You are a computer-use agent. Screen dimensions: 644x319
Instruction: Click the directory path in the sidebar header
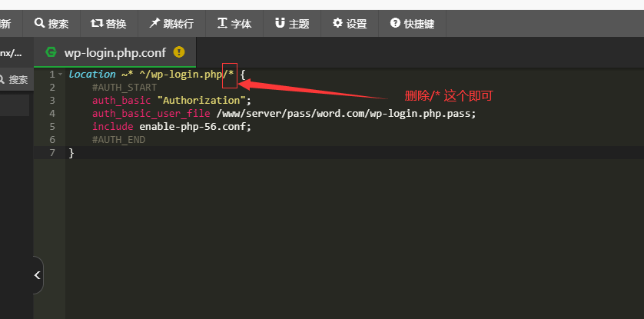[11, 52]
